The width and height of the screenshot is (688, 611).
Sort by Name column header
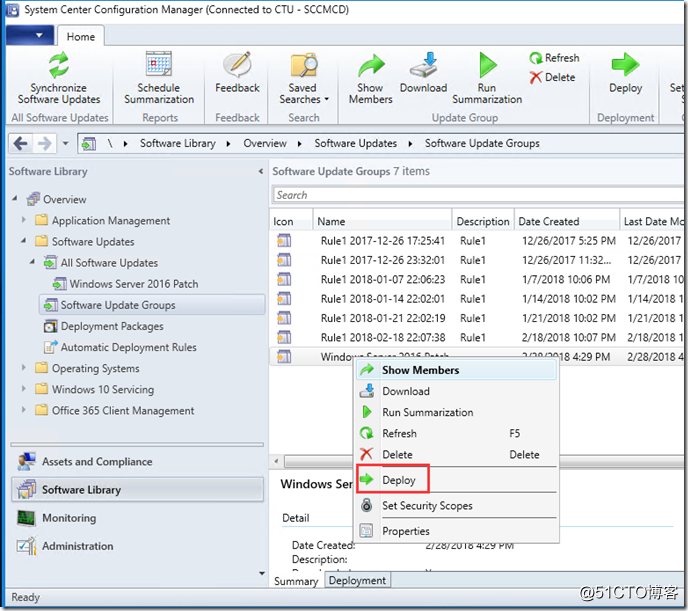pyautogui.click(x=382, y=222)
